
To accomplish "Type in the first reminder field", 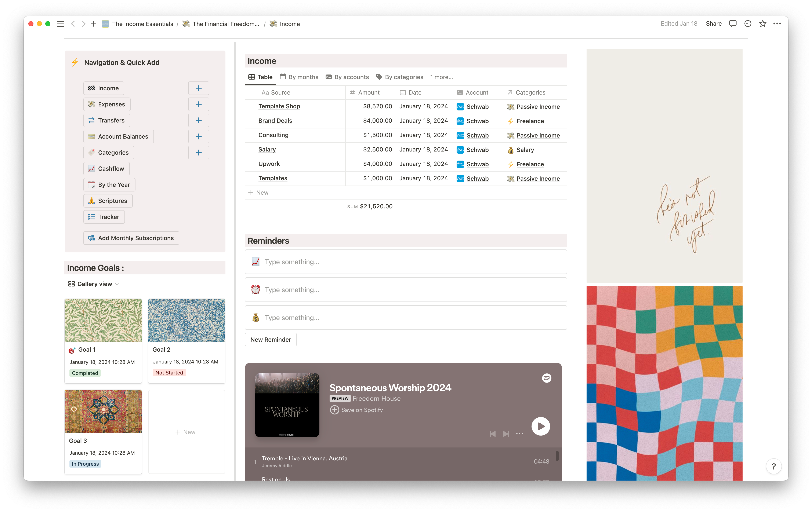I will click(406, 262).
